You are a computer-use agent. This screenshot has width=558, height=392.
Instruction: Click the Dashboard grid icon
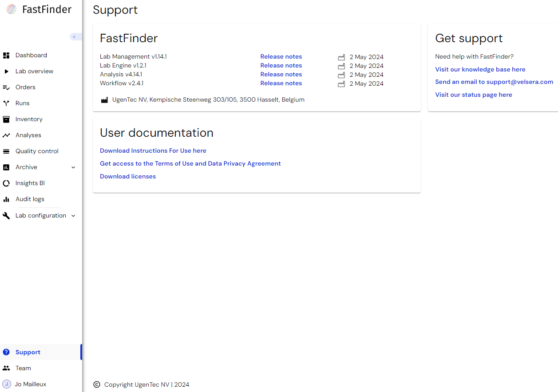[x=6, y=55]
